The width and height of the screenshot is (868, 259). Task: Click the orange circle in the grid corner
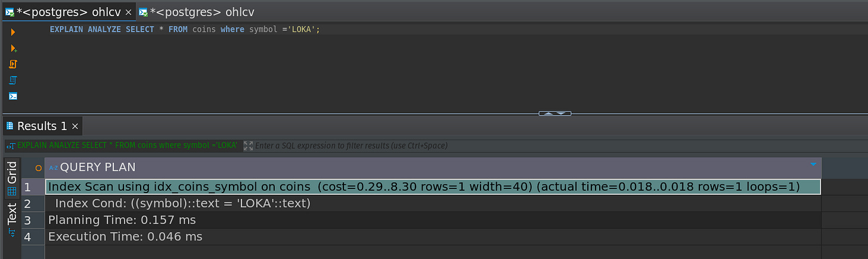pos(39,168)
